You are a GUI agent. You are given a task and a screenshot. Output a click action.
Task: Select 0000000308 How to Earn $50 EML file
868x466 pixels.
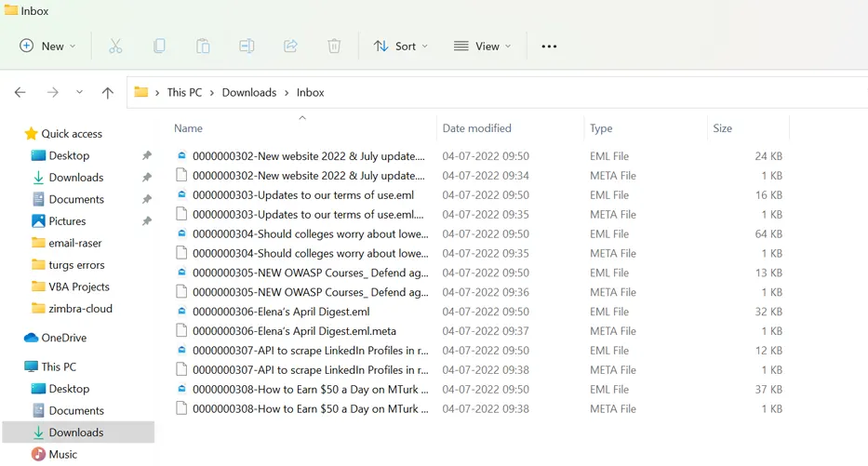(x=311, y=389)
